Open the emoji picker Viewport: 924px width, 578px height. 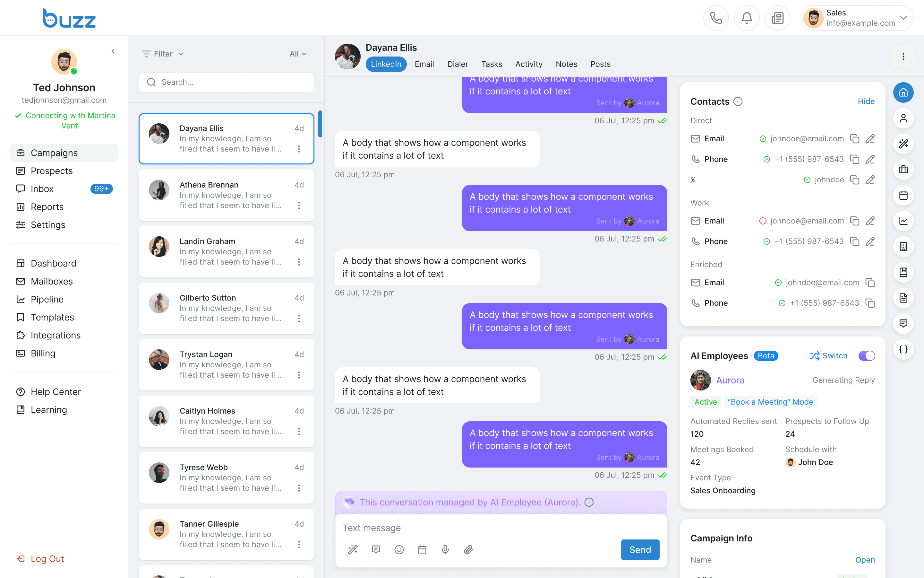pyautogui.click(x=399, y=550)
